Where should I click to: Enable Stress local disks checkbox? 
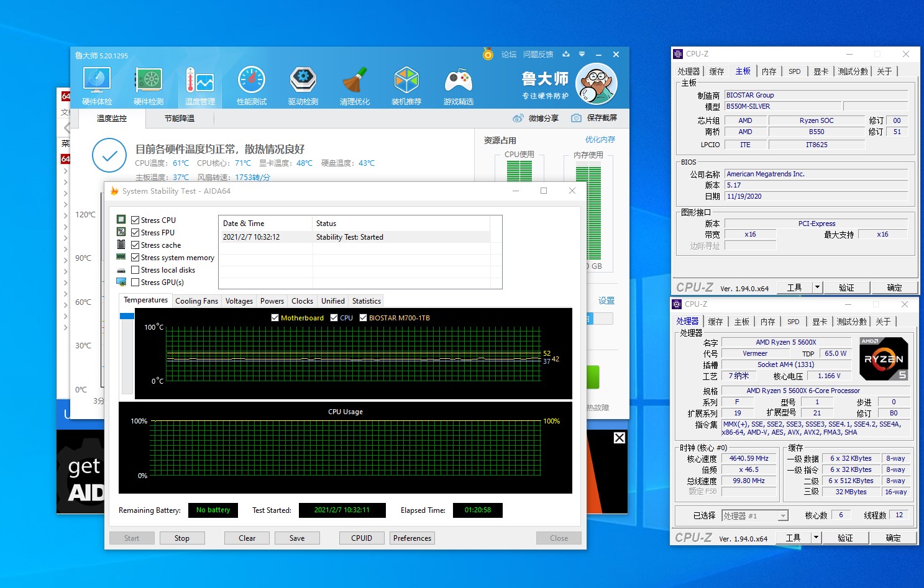click(135, 269)
